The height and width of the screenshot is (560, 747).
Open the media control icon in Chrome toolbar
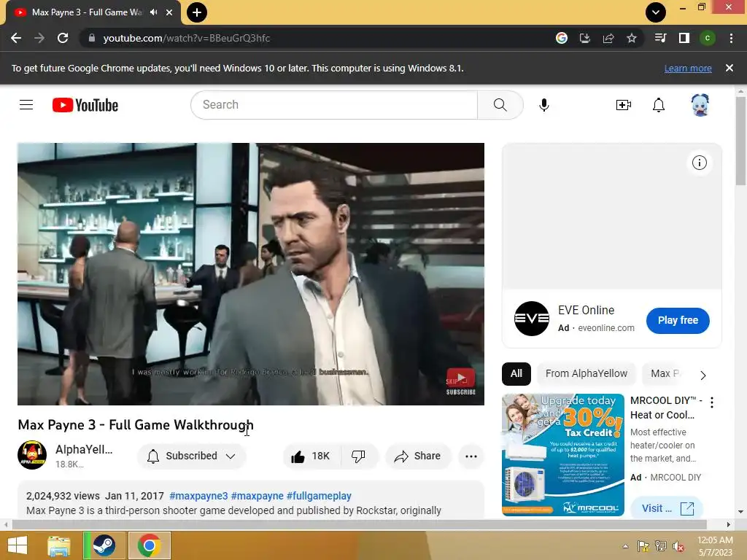660,38
